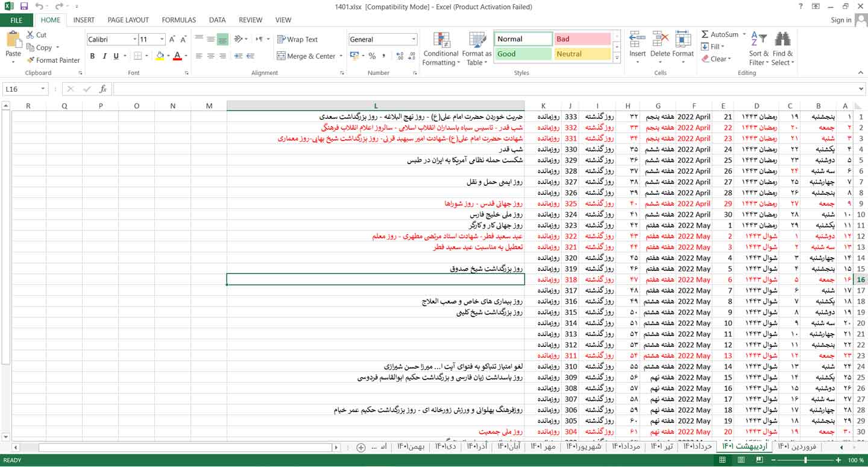Open the Fill menu
The width and height of the screenshot is (868, 467).
coord(713,46)
